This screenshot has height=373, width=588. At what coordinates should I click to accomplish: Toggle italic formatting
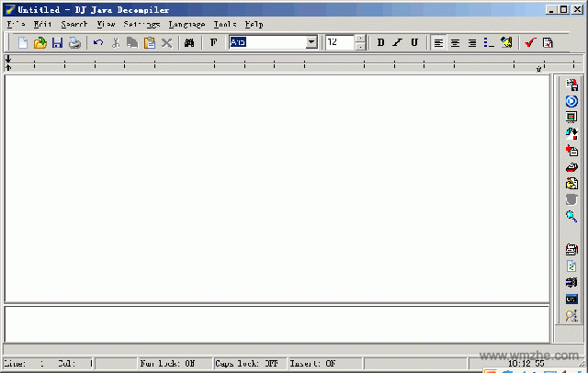point(398,42)
